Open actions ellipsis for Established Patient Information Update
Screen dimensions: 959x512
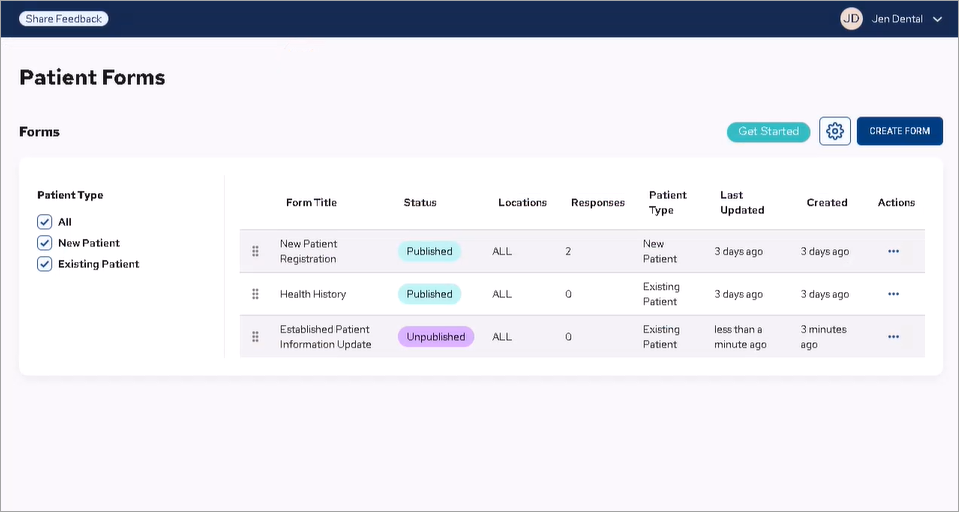(893, 337)
